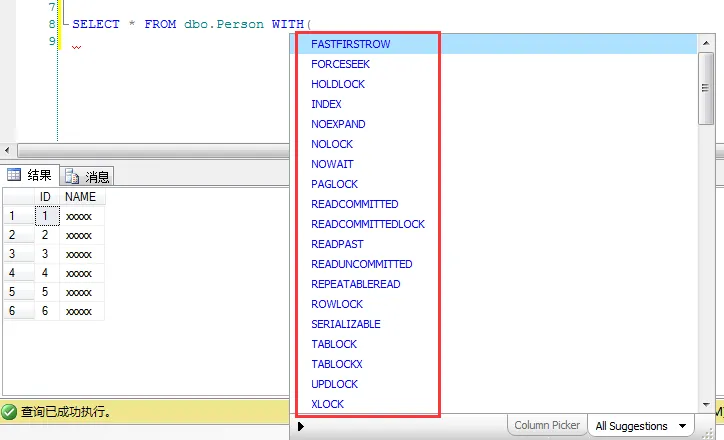Image resolution: width=724 pixels, height=440 pixels.
Task: Open the All Suggestions dropdown
Action: [x=640, y=426]
